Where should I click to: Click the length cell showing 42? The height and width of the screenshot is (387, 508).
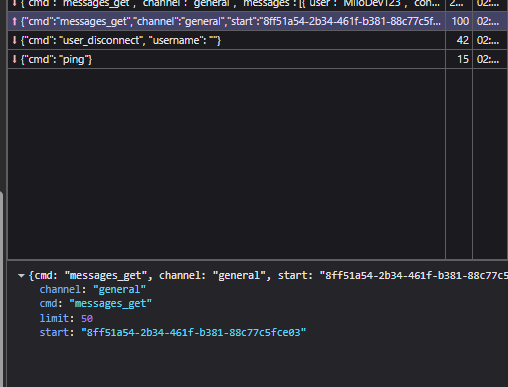(x=459, y=40)
